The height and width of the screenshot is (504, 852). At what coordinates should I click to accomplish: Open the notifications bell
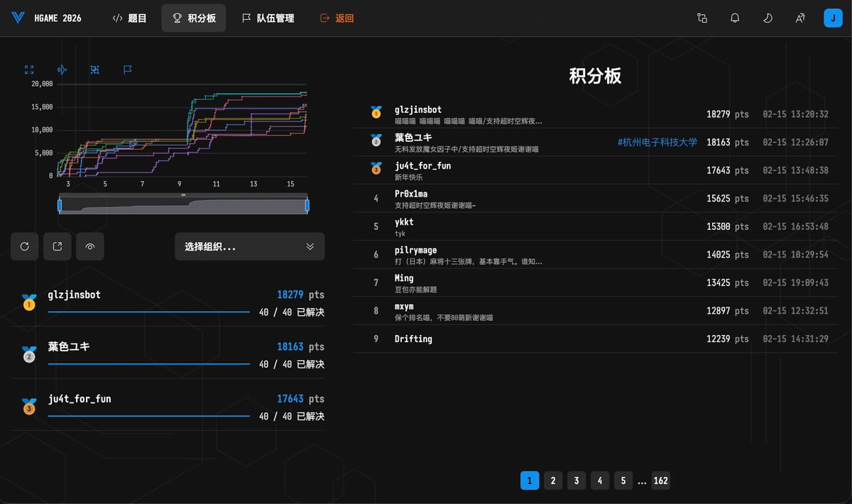(x=735, y=18)
